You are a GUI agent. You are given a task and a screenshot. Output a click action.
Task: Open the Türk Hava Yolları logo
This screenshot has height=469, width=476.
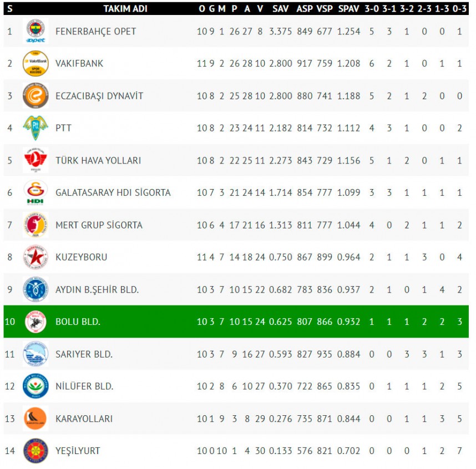(x=36, y=160)
